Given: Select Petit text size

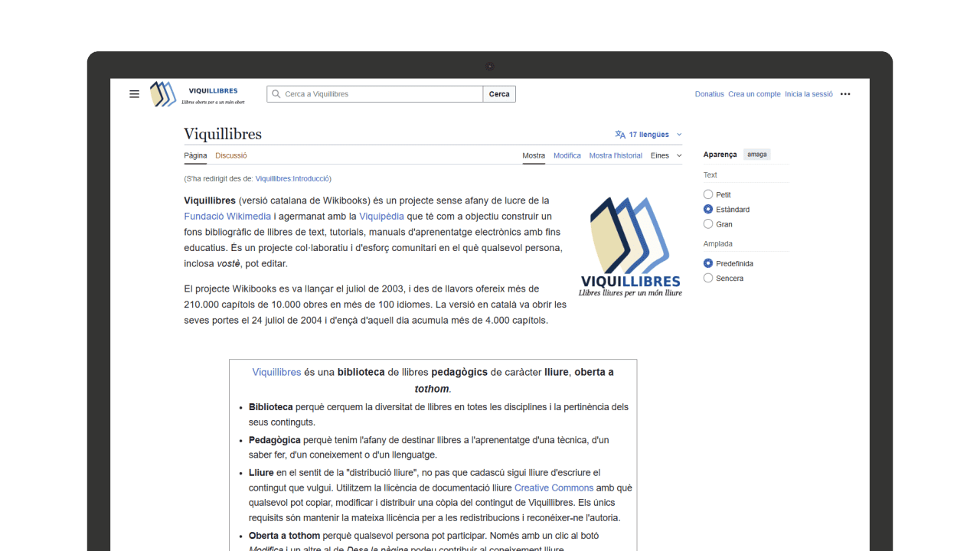Looking at the screenshot, I should (x=708, y=194).
